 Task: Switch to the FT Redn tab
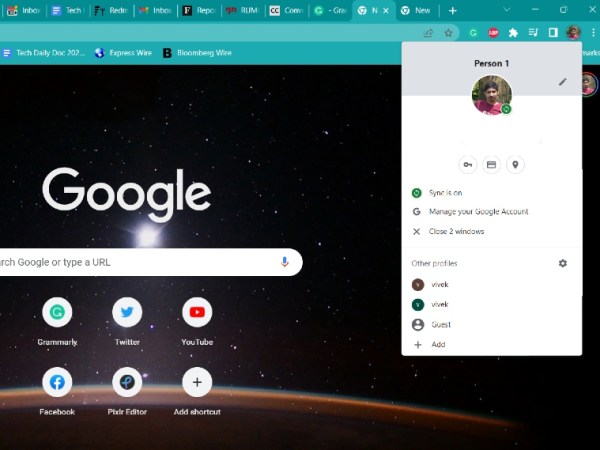[111, 11]
